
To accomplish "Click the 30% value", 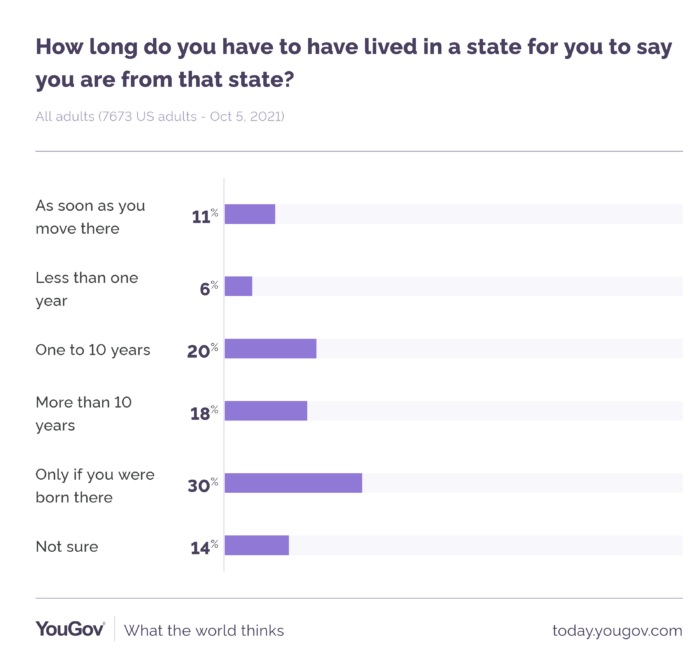I will pos(203,485).
